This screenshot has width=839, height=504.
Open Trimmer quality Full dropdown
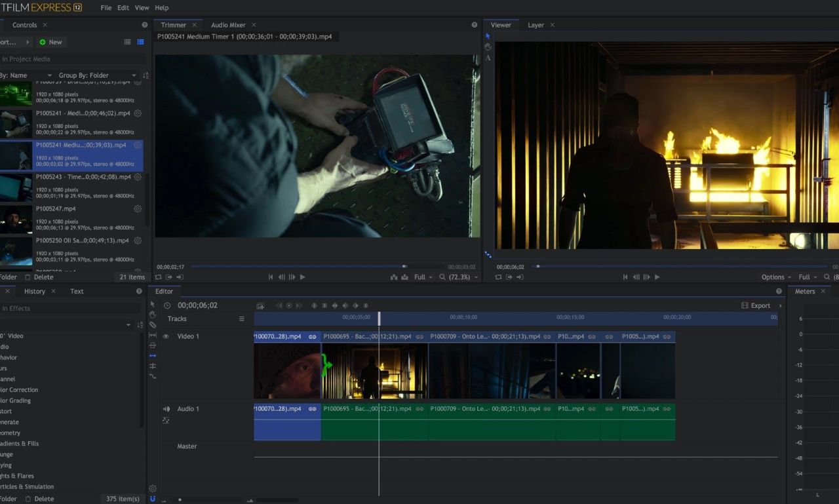(423, 277)
